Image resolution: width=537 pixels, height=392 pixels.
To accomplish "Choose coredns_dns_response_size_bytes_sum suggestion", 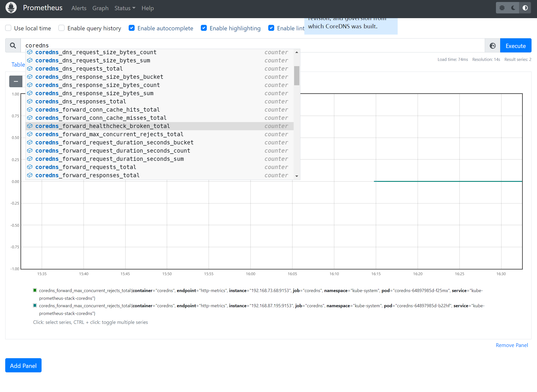I will click(x=160, y=93).
